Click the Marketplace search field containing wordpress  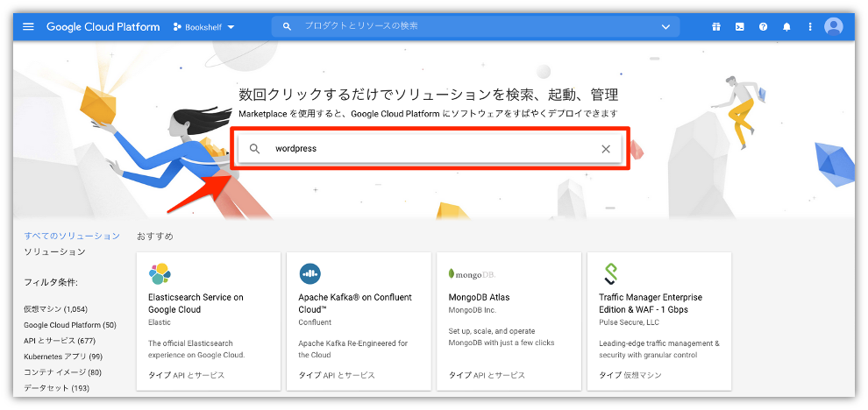430,149
